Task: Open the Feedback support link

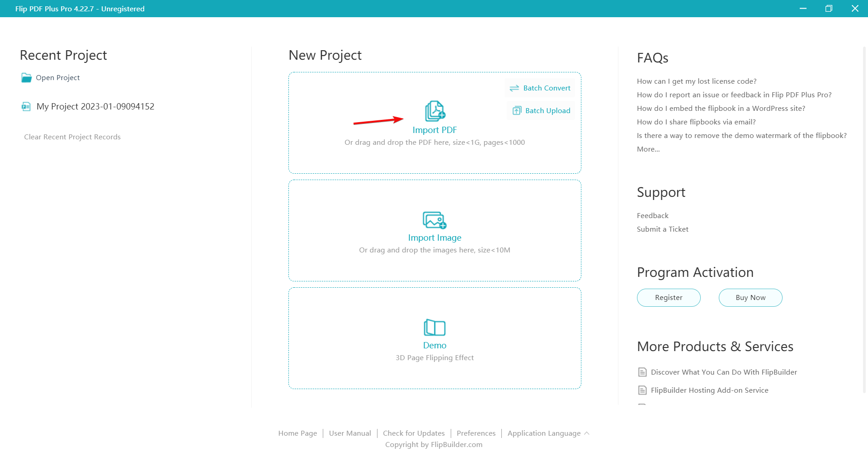Action: pyautogui.click(x=652, y=216)
